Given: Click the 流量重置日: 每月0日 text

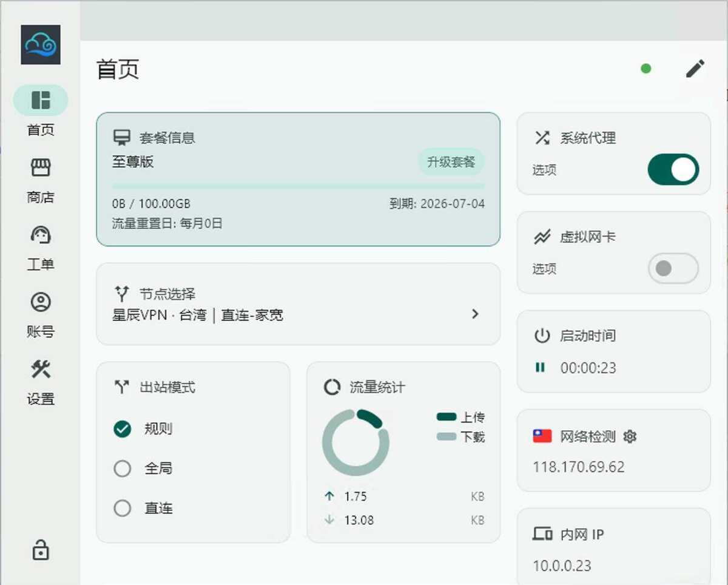Looking at the screenshot, I should tap(167, 223).
